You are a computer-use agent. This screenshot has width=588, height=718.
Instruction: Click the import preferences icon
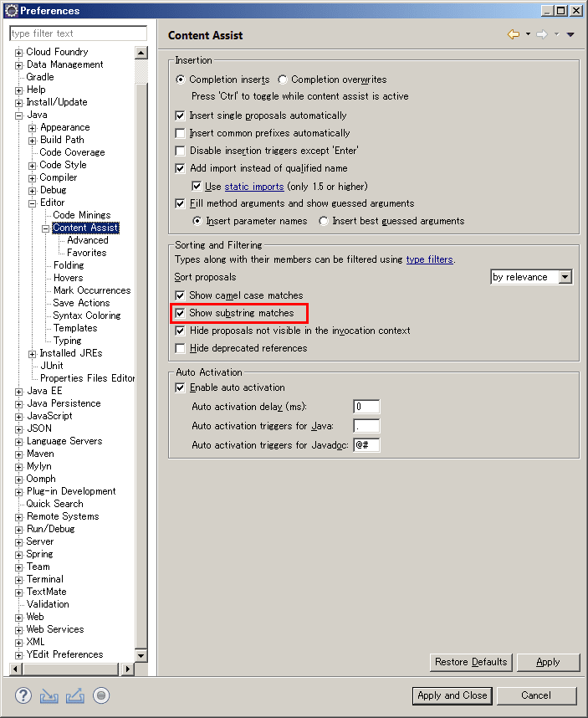(x=49, y=696)
